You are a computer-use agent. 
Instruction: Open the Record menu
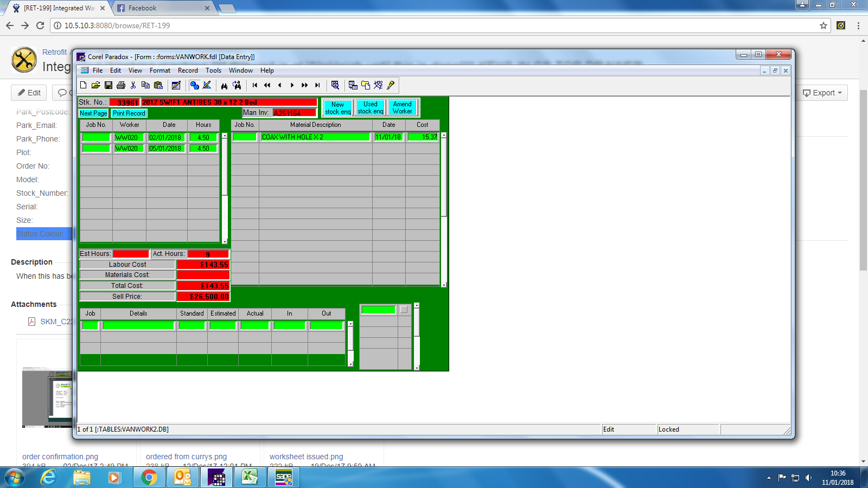(x=188, y=70)
